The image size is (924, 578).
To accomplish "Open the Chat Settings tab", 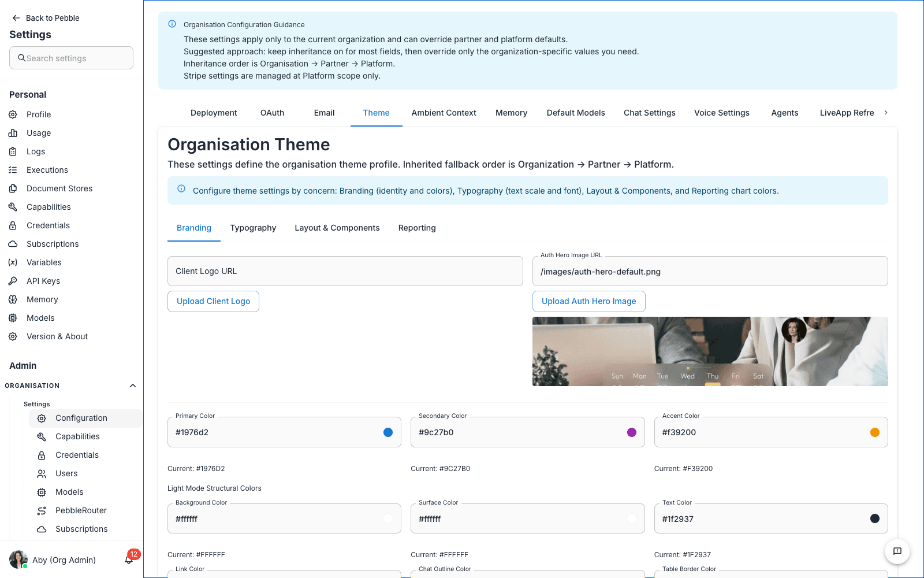I will (650, 113).
